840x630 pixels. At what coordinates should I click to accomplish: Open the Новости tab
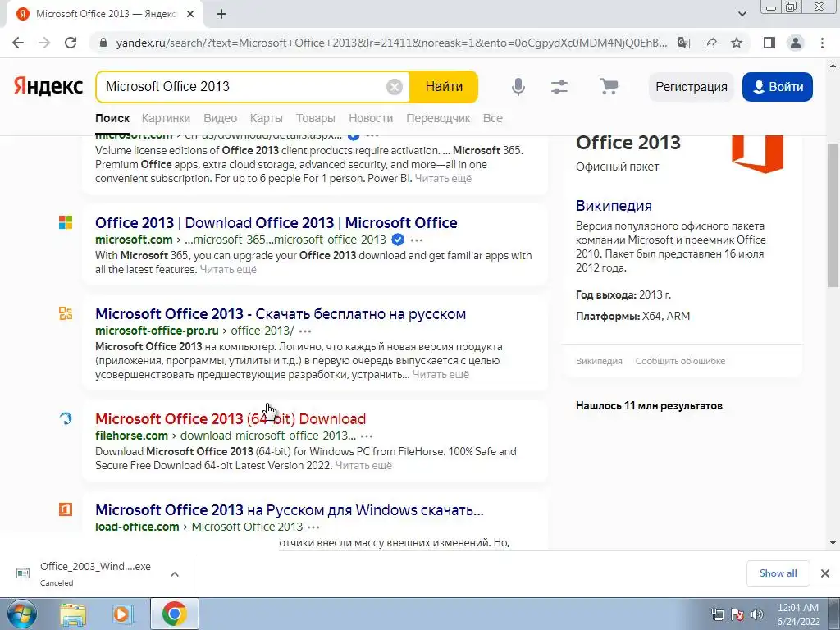371,118
